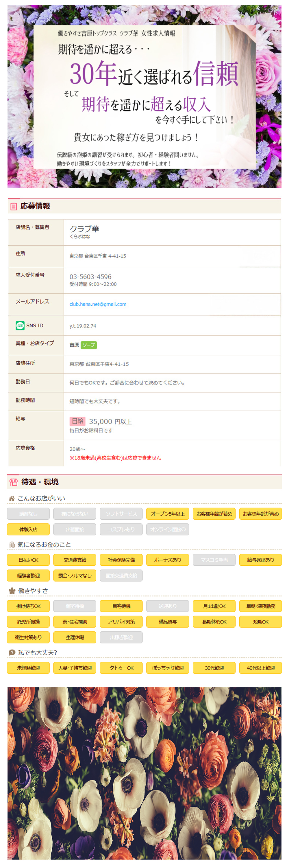Click the 日払いOK tag
The height and width of the screenshot is (868, 289).
(28, 560)
